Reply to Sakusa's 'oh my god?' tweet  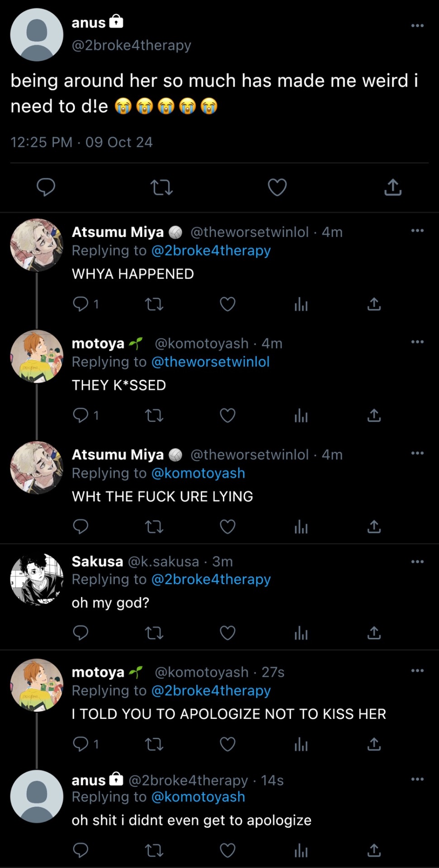(80, 633)
